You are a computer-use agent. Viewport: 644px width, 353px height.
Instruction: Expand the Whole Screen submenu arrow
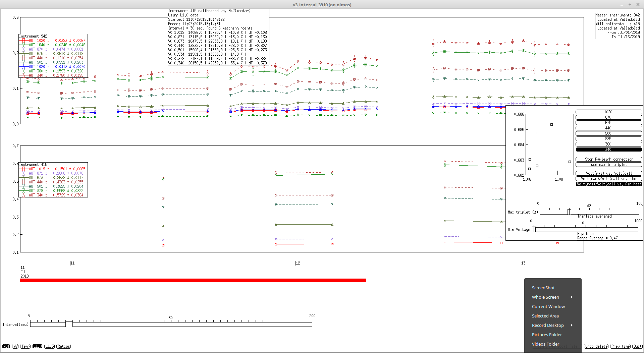pos(572,297)
